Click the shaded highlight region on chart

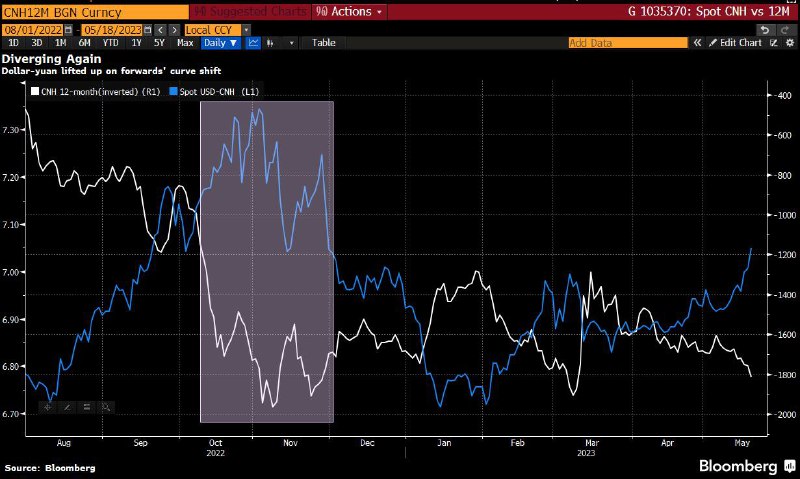coord(267,262)
